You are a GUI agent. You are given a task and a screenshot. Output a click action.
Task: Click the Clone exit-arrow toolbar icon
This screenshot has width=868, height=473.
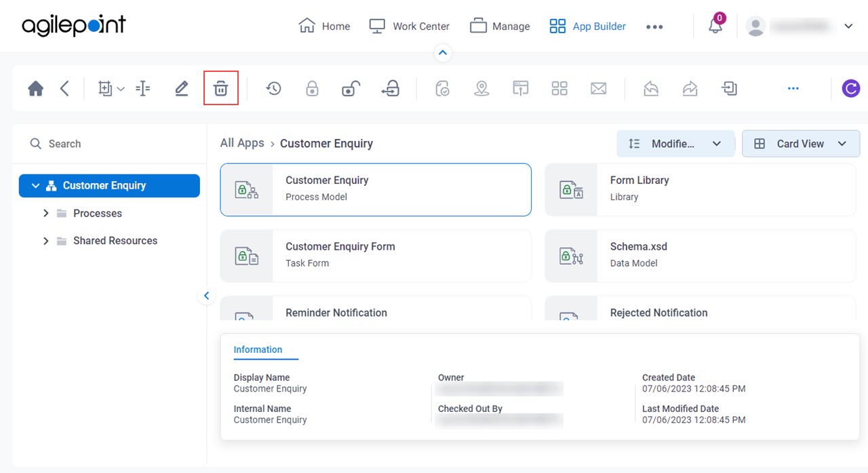[x=729, y=88]
